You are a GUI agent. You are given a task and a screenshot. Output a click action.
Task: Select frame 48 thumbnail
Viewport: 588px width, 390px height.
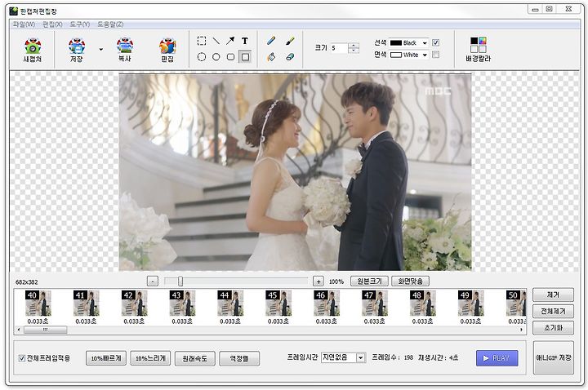(x=422, y=304)
